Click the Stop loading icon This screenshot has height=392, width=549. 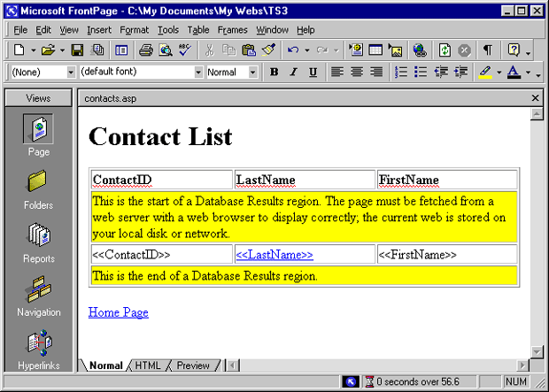464,50
